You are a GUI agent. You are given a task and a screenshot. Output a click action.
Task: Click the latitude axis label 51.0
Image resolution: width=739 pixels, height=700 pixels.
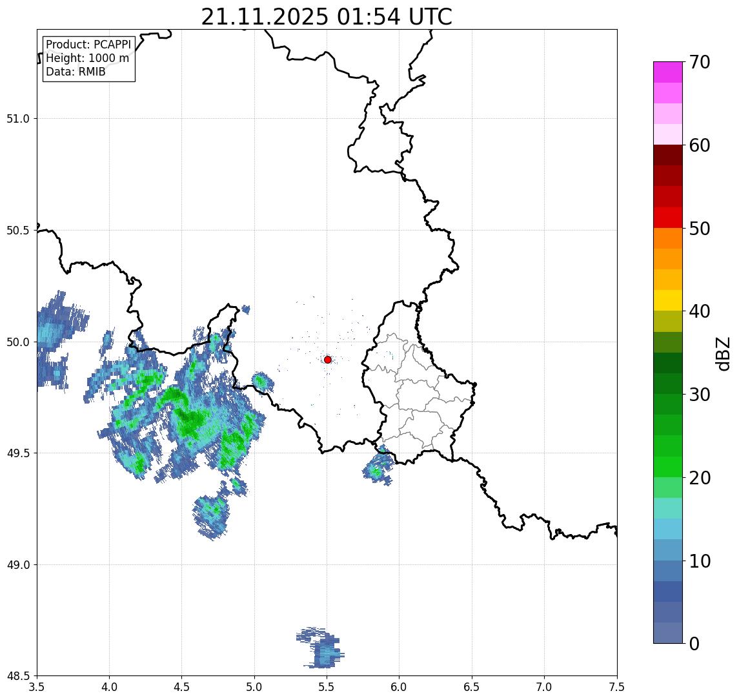click(x=18, y=119)
